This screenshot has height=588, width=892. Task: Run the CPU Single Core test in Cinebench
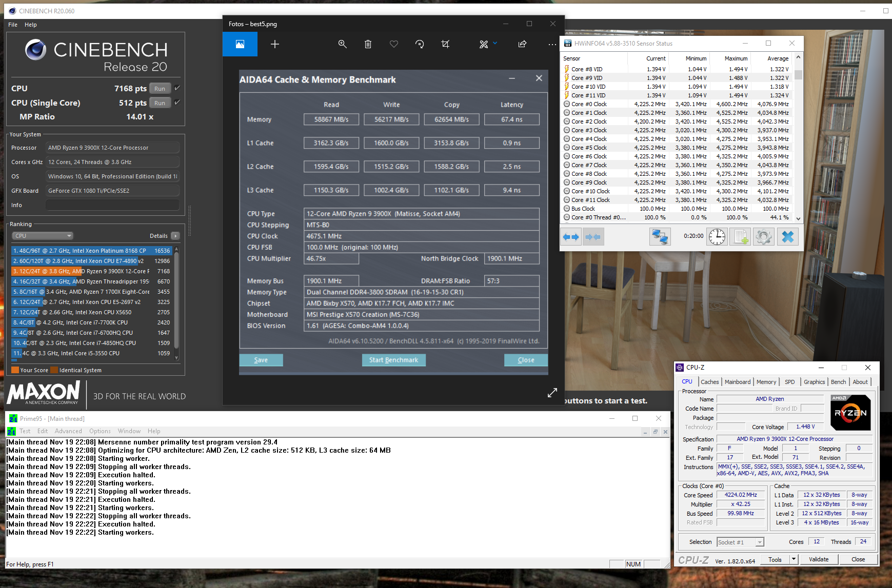point(160,103)
